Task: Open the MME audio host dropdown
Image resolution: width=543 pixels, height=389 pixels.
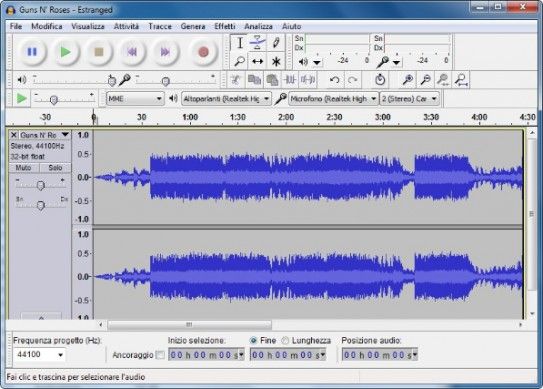Action: tap(135, 99)
